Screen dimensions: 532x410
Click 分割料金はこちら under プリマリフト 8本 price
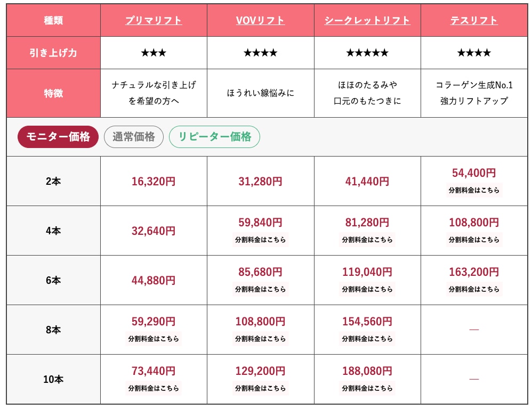pos(154,339)
